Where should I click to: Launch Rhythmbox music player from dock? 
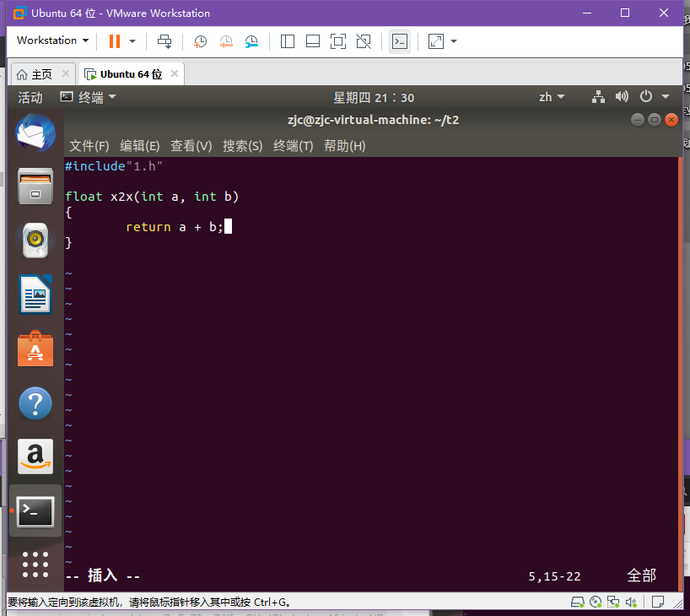[x=35, y=240]
